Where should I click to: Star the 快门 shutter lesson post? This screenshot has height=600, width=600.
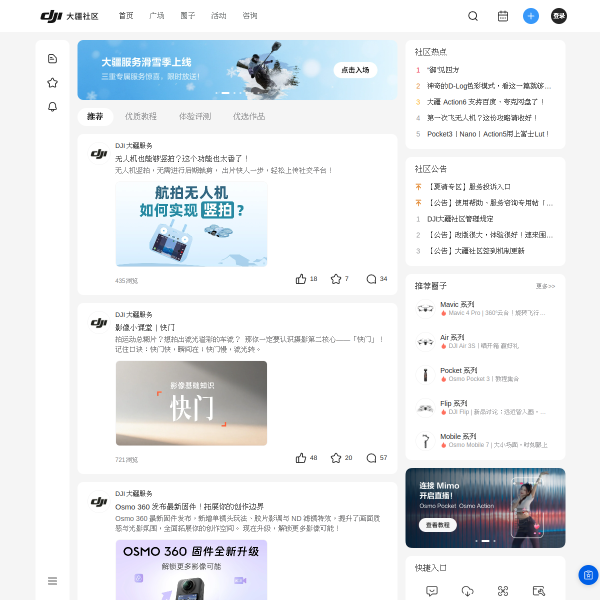tap(336, 458)
